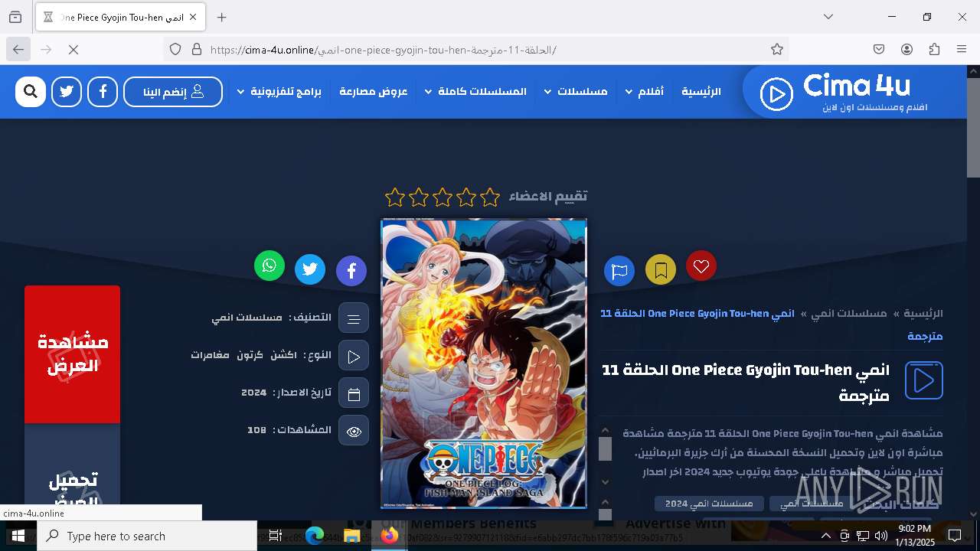This screenshot has height=551, width=980.
Task: Open taskbar notification center icon
Action: click(955, 536)
